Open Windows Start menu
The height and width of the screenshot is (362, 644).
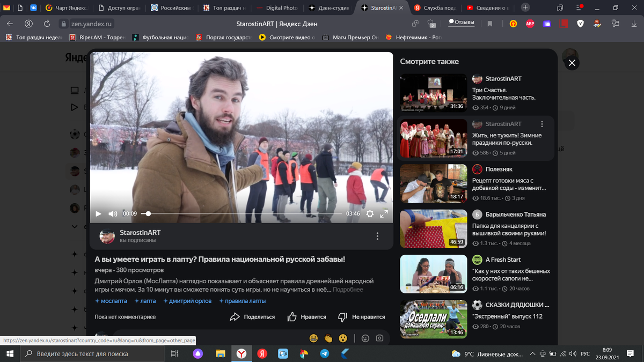(10, 353)
